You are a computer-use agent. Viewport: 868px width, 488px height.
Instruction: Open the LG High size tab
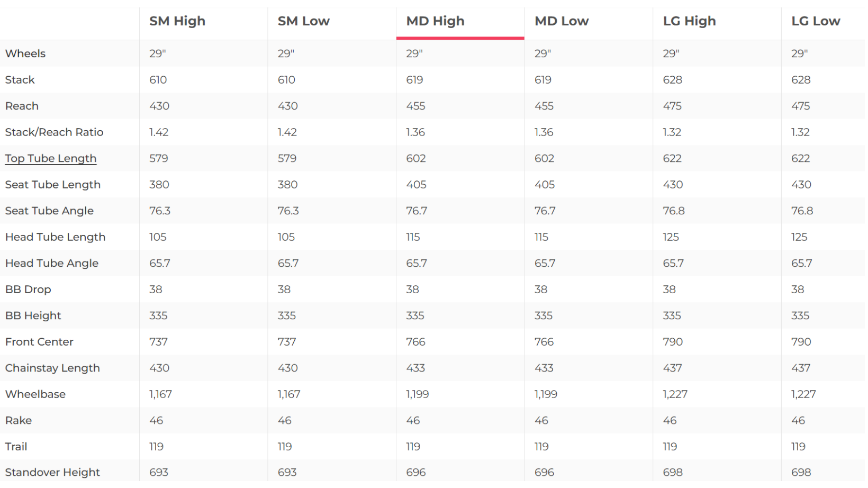689,21
